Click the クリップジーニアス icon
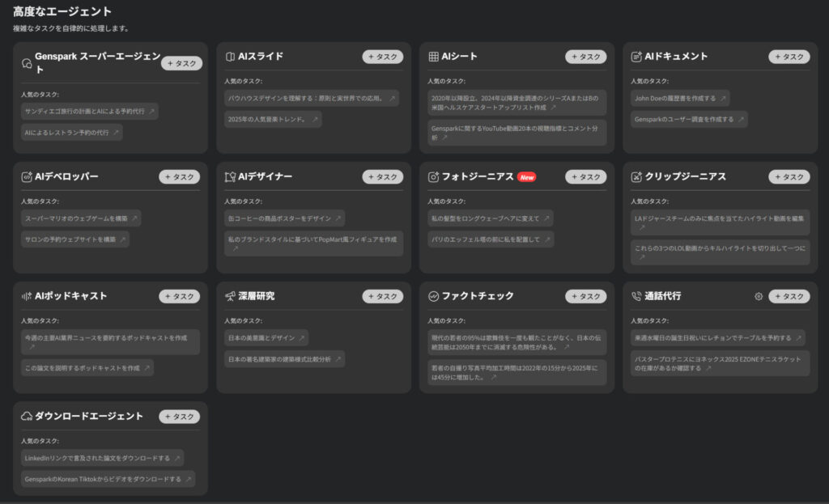Viewport: 829px width, 504px height. tap(636, 176)
